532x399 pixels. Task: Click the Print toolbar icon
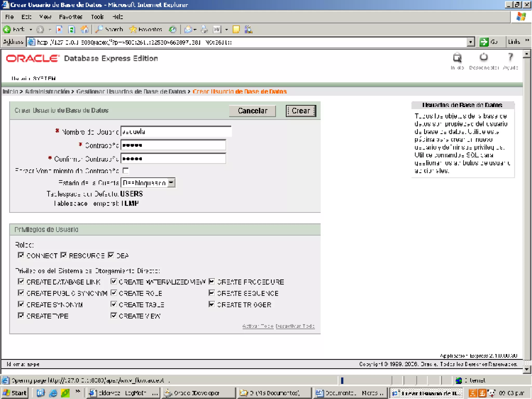click(204, 30)
